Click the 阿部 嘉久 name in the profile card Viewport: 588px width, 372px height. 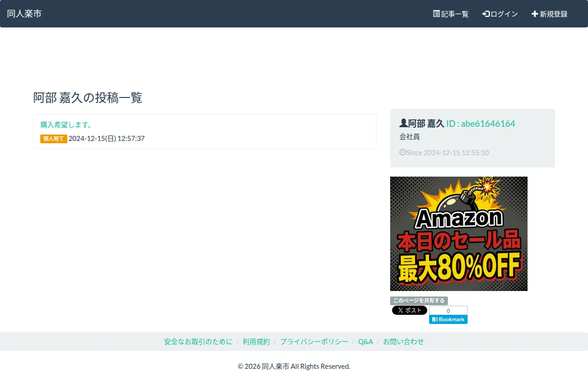pyautogui.click(x=426, y=124)
